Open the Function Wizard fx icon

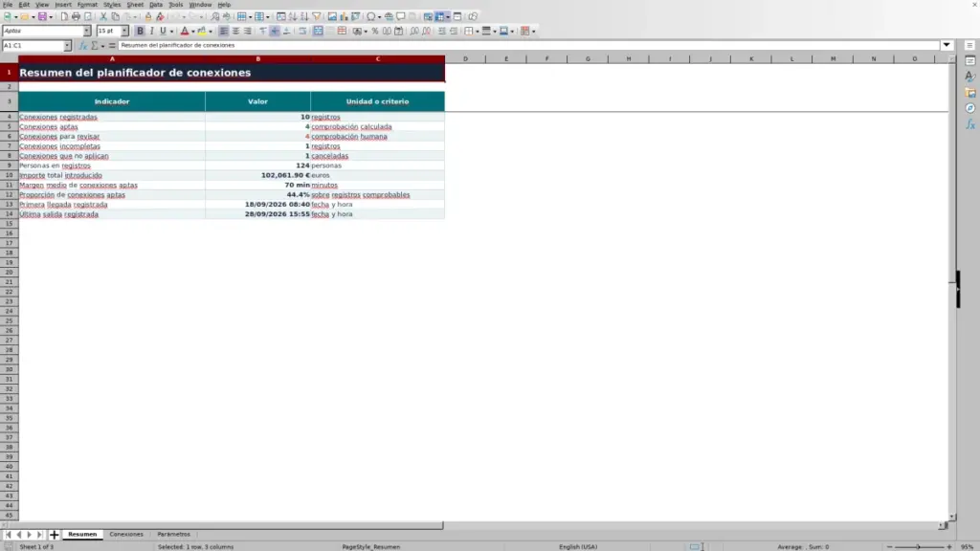click(83, 45)
